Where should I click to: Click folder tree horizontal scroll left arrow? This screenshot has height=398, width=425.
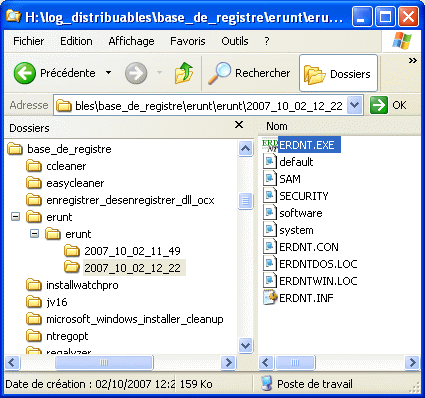point(13,362)
